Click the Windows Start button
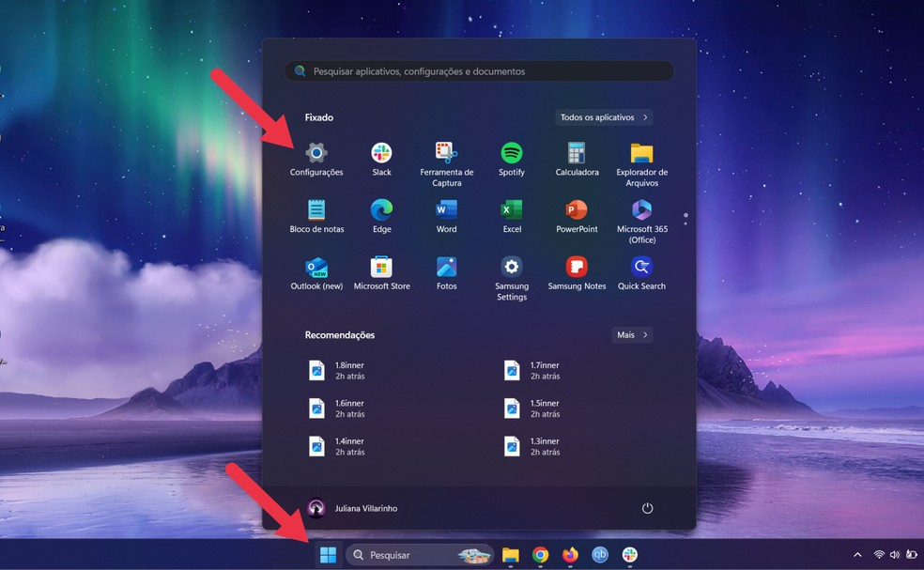The width and height of the screenshot is (924, 570). click(x=329, y=555)
